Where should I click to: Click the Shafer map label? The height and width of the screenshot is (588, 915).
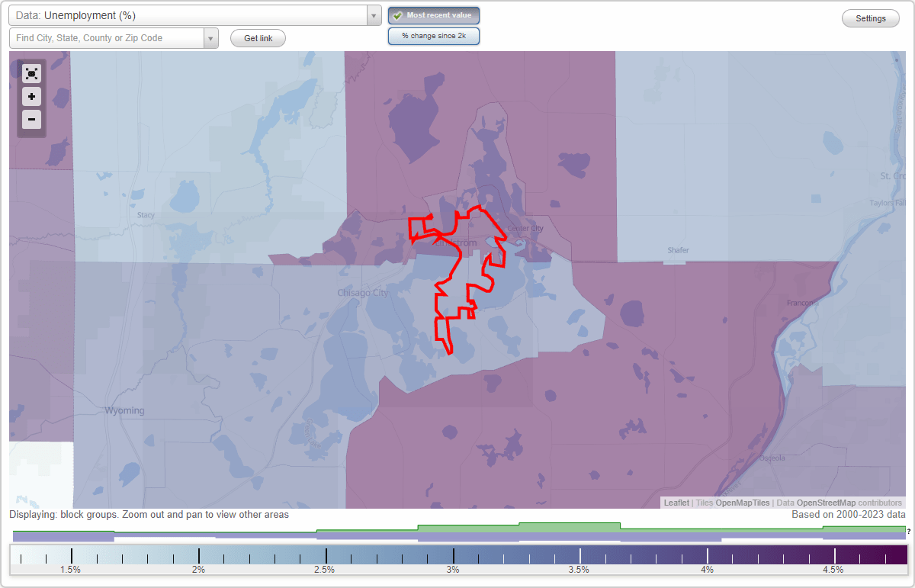point(678,250)
